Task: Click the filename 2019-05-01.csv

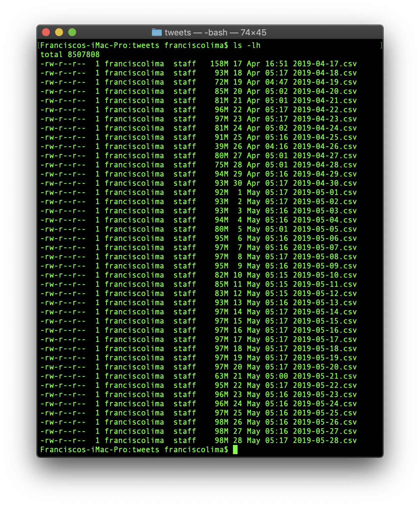Action: (x=325, y=192)
